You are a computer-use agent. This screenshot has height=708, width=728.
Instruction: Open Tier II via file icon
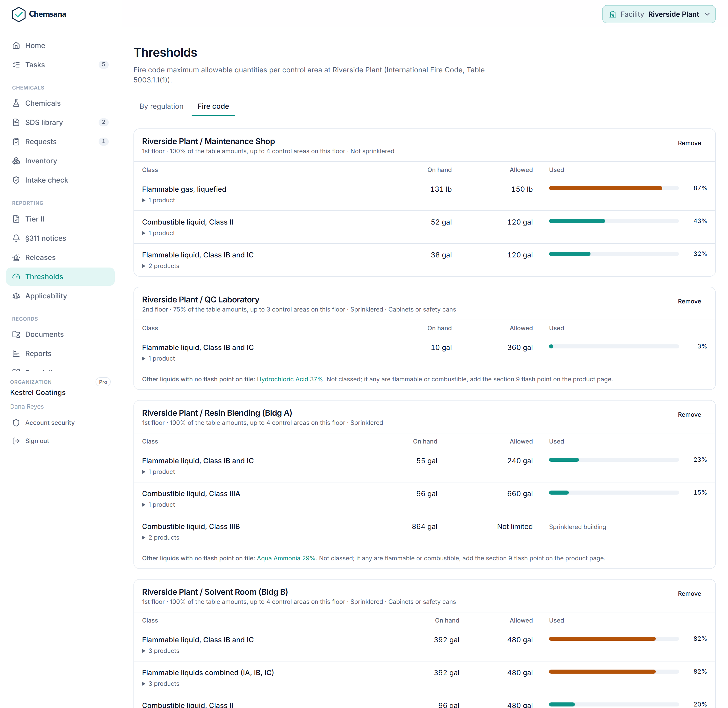16,219
